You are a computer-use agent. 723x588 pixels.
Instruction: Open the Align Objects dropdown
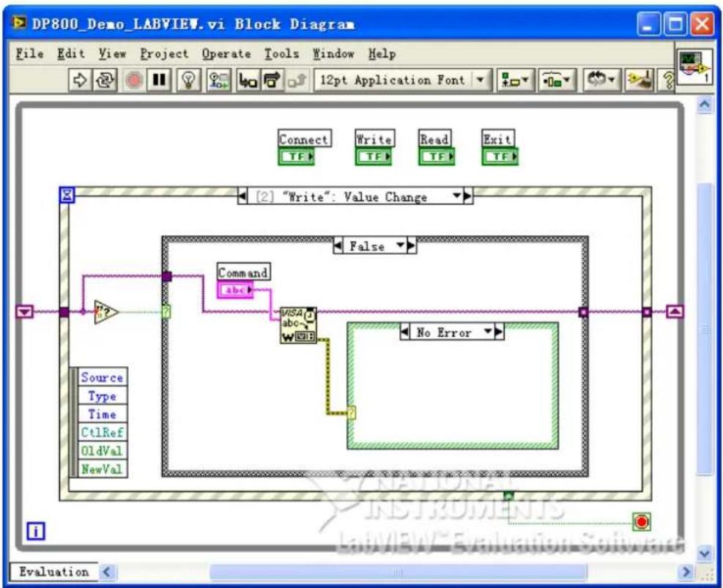point(516,81)
